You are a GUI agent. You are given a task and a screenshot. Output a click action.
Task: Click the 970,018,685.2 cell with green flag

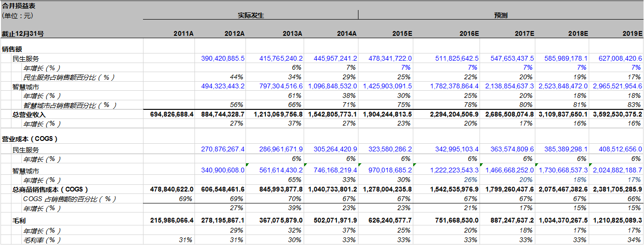point(387,170)
